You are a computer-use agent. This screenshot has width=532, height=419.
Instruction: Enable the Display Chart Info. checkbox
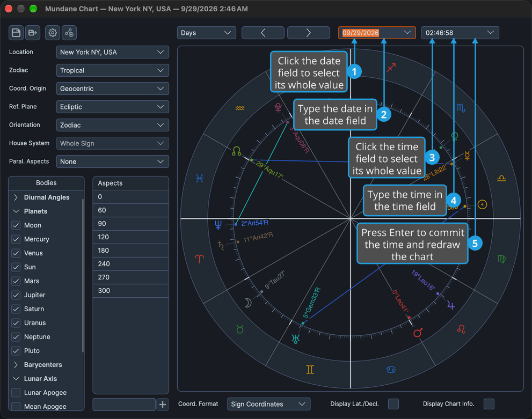tap(489, 404)
